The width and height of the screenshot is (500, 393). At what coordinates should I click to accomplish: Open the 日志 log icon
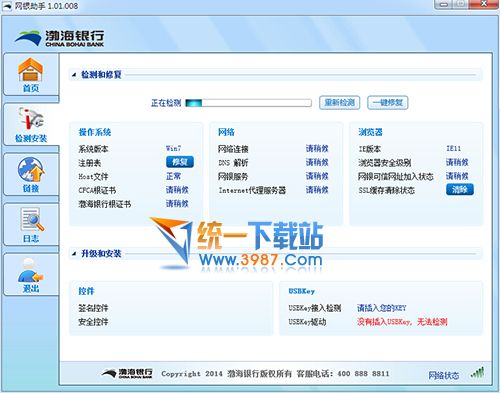[32, 219]
